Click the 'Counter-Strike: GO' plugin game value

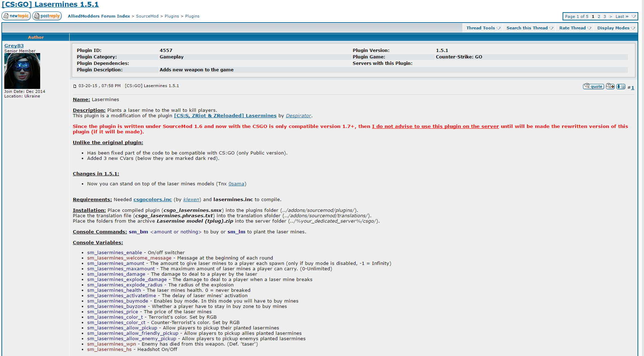coord(459,57)
